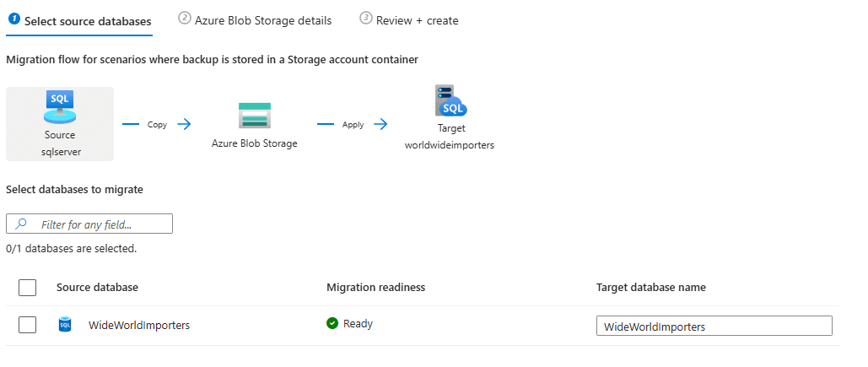The image size is (868, 367).
Task: Sort by Source database column header
Action: click(98, 288)
